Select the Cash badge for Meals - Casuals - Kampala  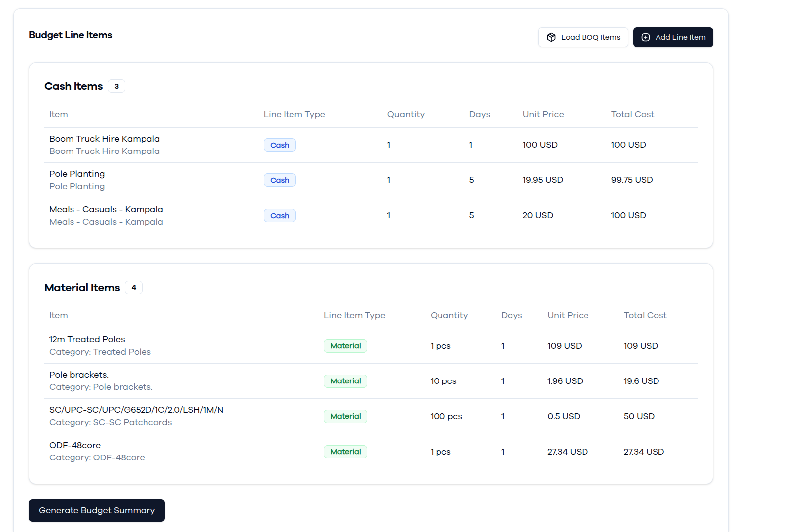(x=280, y=216)
